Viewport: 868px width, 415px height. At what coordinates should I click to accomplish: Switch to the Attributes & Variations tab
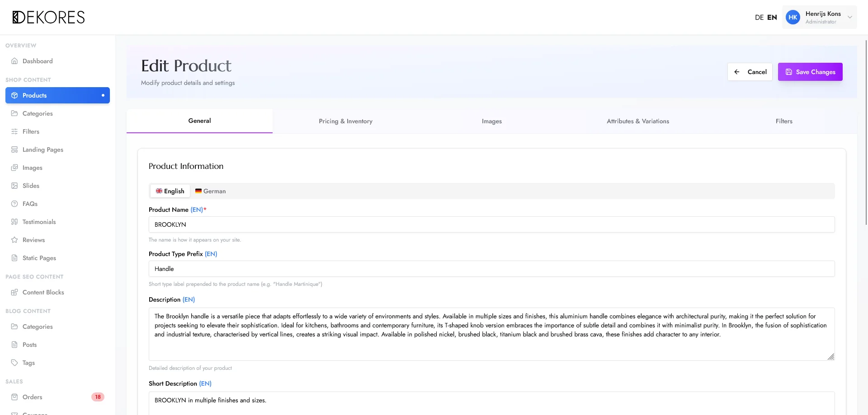click(638, 121)
